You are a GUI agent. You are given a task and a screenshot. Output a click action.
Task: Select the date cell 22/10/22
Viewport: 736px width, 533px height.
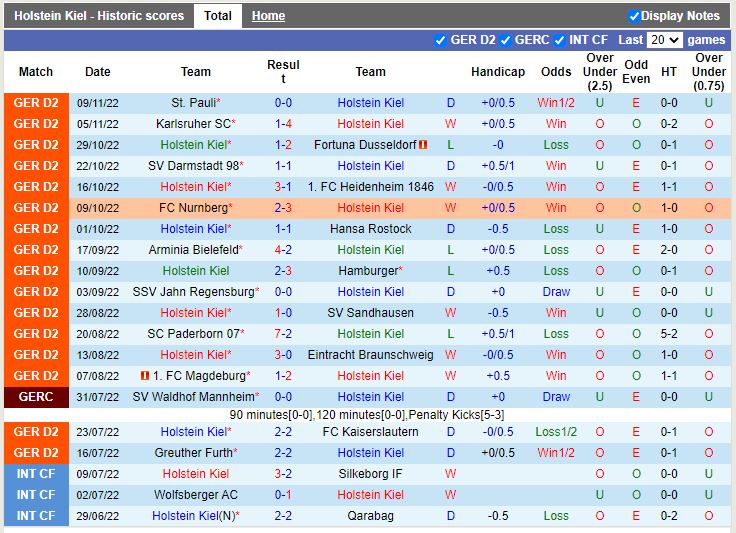[98, 166]
